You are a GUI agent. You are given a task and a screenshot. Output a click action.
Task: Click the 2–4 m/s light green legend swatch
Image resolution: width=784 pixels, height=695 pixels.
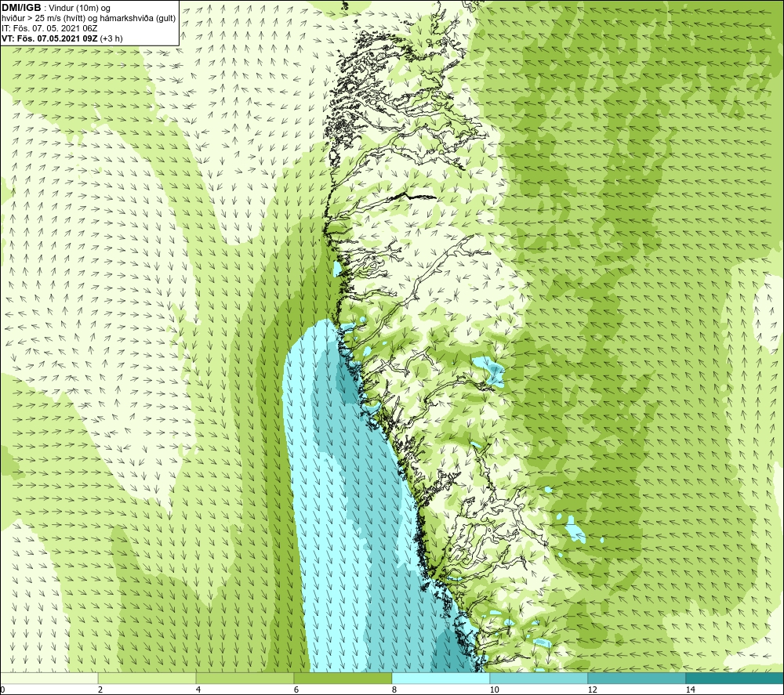[x=147, y=678]
